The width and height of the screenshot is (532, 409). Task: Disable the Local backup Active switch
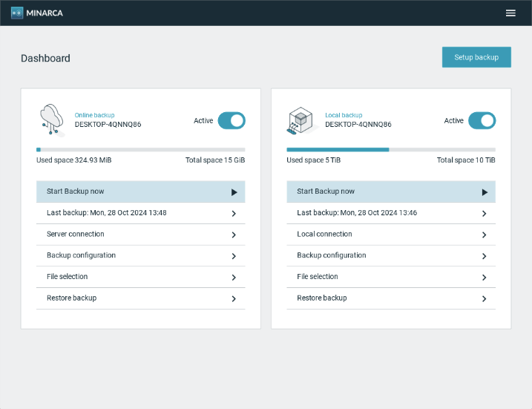(482, 120)
